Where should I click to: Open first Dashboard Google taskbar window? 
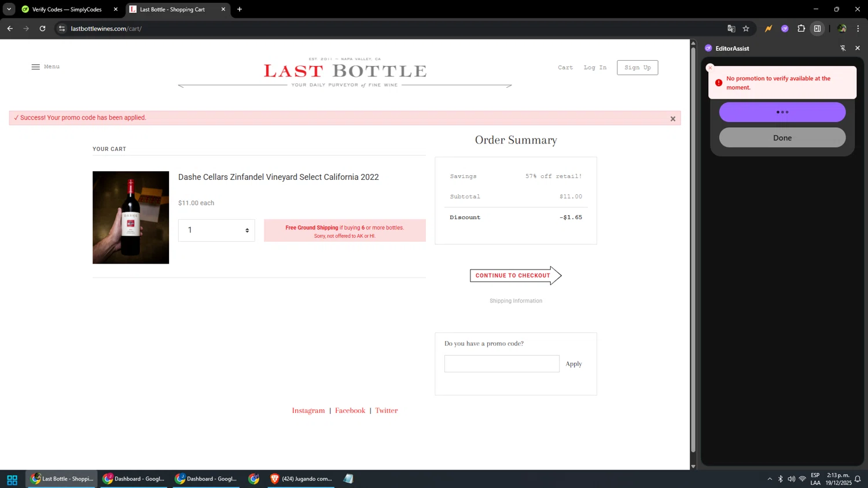click(134, 479)
